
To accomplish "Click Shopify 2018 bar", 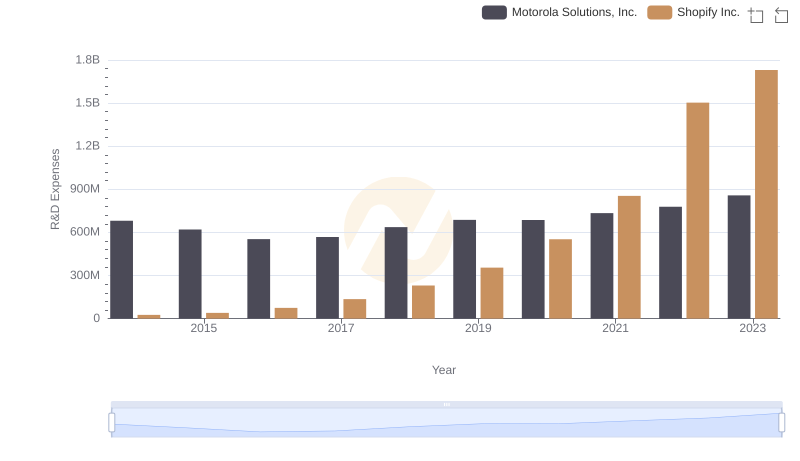I will [423, 302].
